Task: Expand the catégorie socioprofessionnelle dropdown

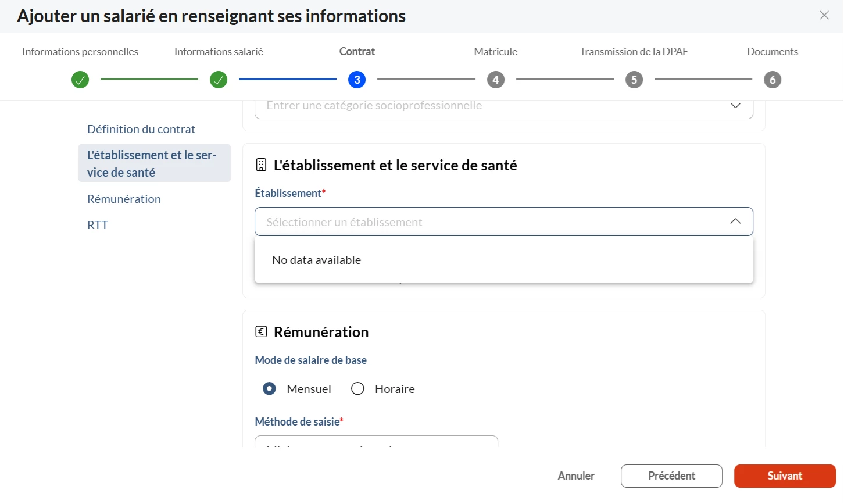Action: (735, 106)
